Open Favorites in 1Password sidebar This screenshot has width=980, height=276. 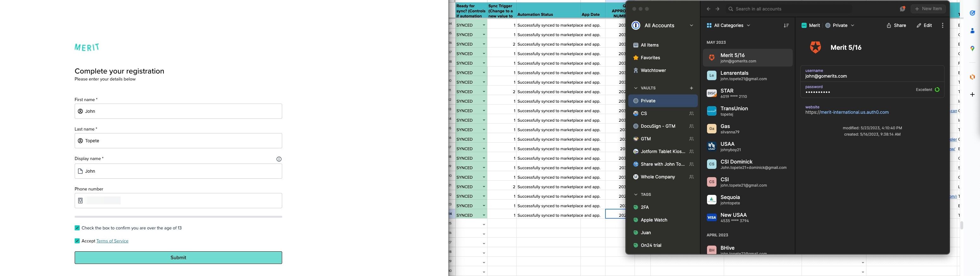[663, 58]
